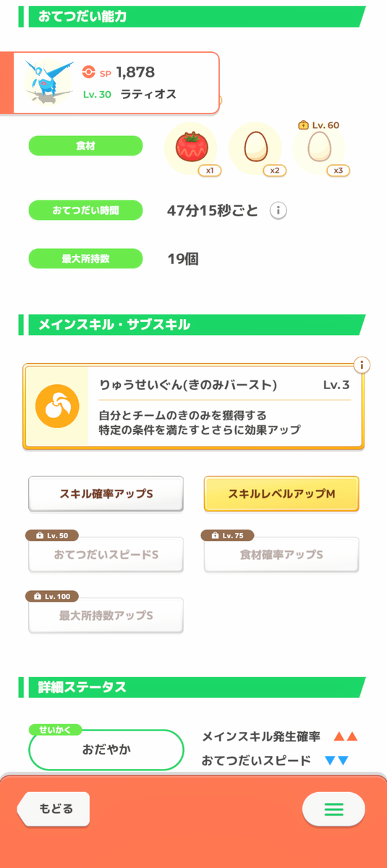Tap the りゅうせいぐん main skill card

pyautogui.click(x=193, y=407)
